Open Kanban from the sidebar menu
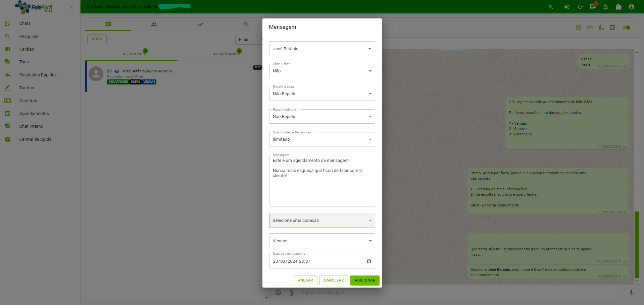The width and height of the screenshot is (644, 305). [x=27, y=49]
